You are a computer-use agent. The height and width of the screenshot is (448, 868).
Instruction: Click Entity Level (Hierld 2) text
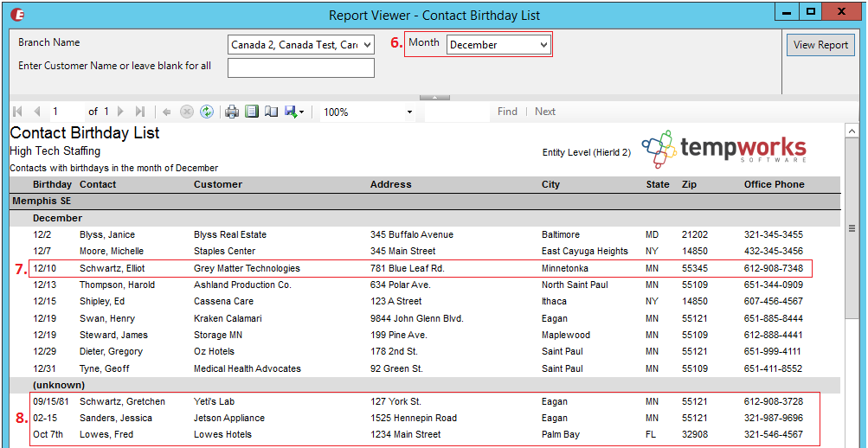[587, 153]
